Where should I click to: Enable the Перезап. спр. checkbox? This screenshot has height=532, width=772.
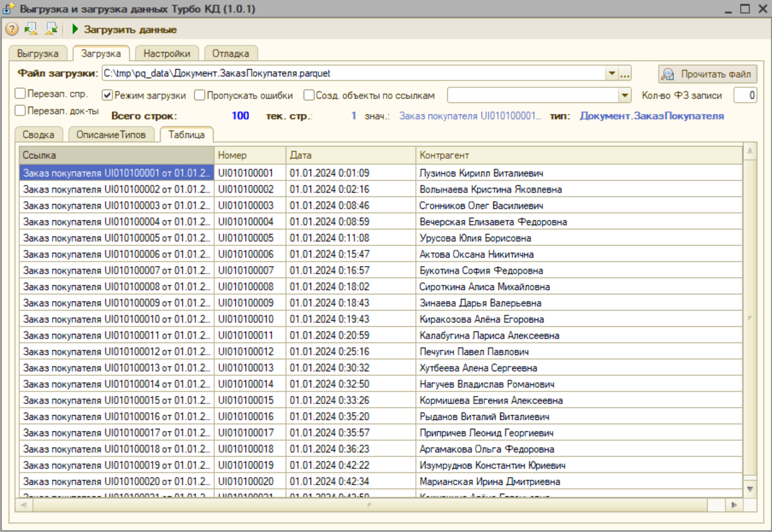(21, 93)
